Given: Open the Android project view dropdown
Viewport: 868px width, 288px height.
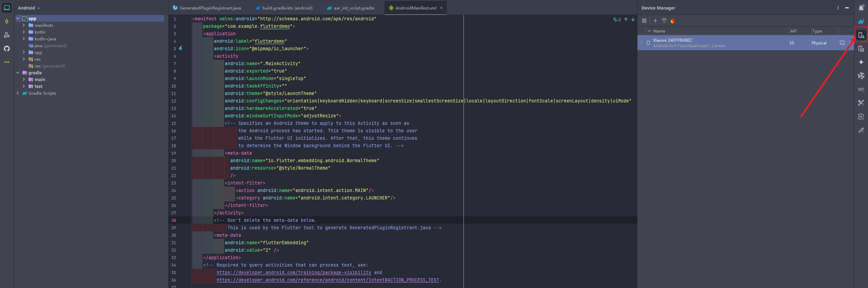Looking at the screenshot, I should [29, 8].
